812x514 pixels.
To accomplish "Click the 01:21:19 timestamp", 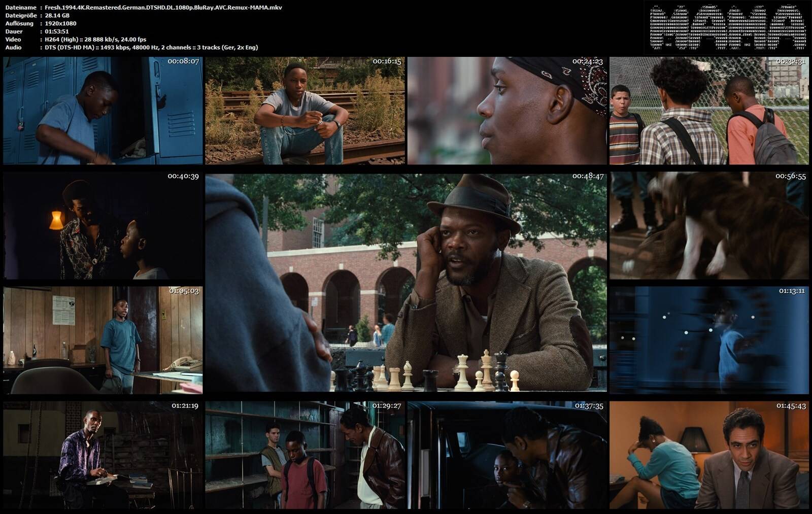I will click(x=185, y=405).
